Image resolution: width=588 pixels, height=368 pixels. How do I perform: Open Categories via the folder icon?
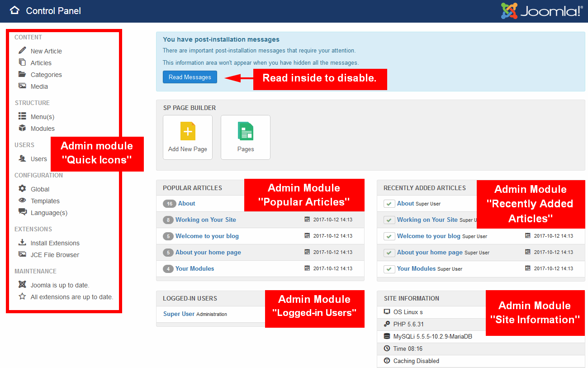(x=22, y=74)
